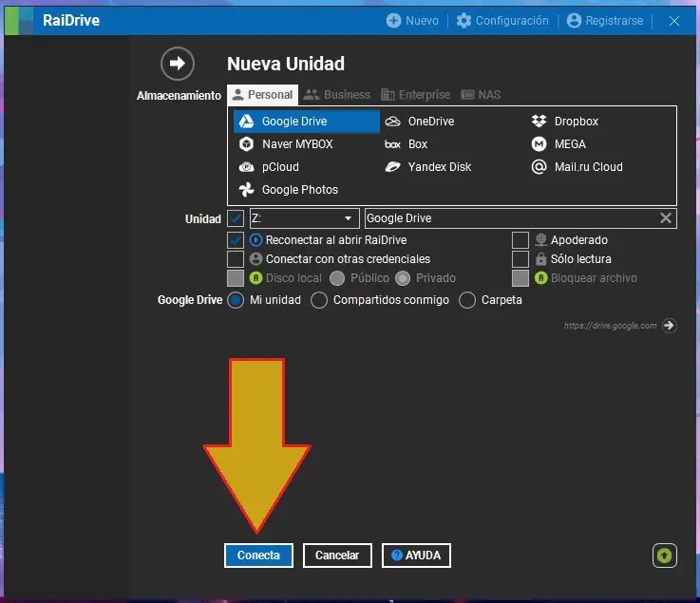Close the RaiDrive window
700x603 pixels.
click(x=674, y=21)
